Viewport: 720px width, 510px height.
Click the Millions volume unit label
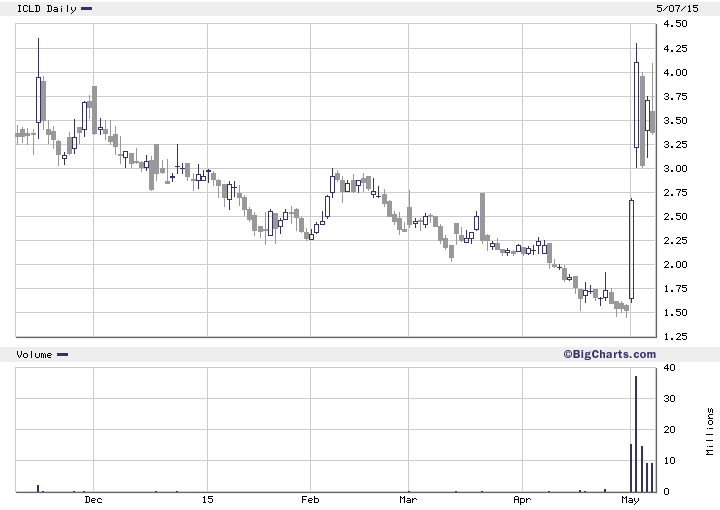(710, 431)
